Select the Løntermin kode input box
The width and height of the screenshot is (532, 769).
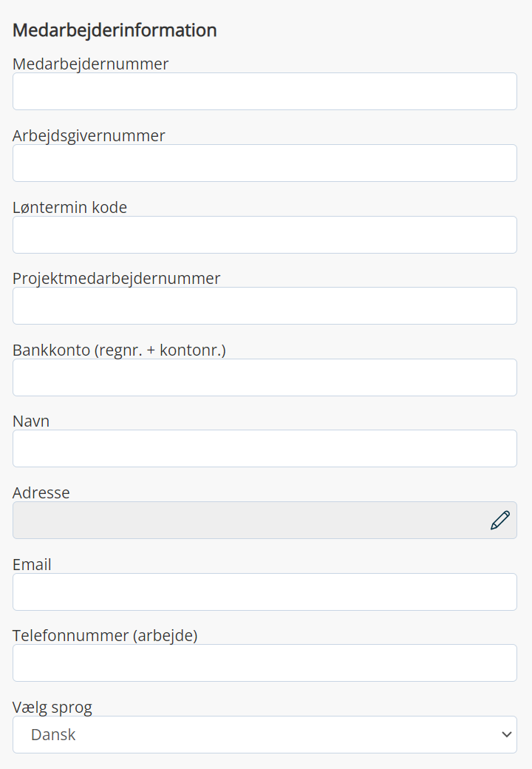[x=265, y=234]
